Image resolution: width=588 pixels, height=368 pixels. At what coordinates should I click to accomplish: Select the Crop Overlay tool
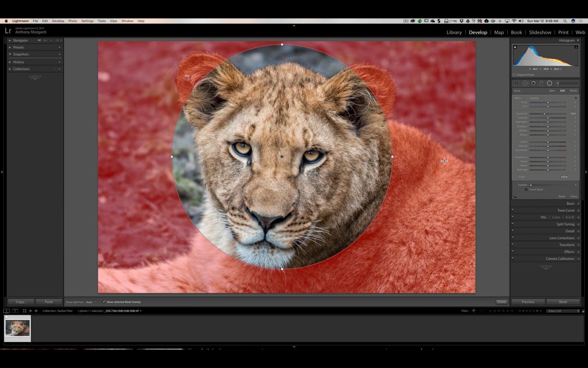coord(517,83)
